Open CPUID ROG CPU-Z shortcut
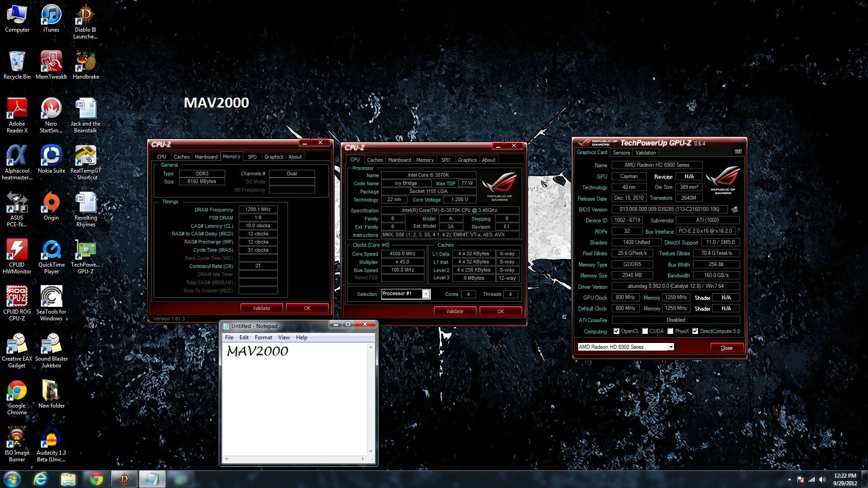 17,304
